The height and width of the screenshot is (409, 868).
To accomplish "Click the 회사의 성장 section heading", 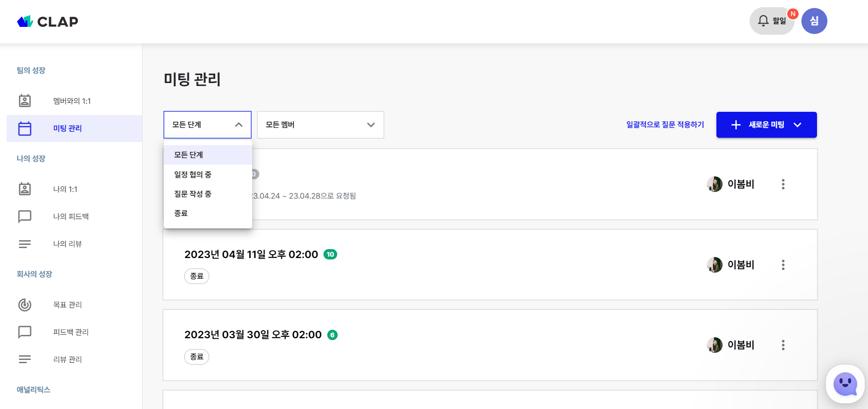I will coord(34,274).
